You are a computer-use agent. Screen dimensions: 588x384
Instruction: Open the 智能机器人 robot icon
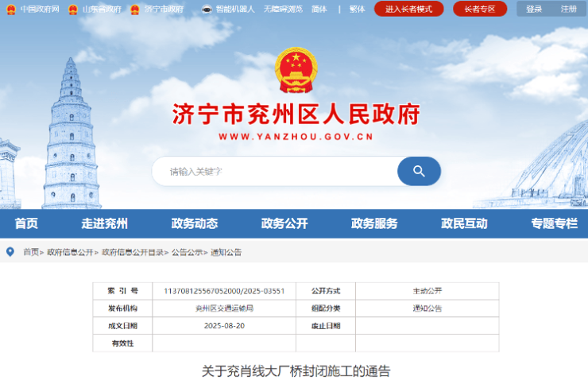pos(207,10)
